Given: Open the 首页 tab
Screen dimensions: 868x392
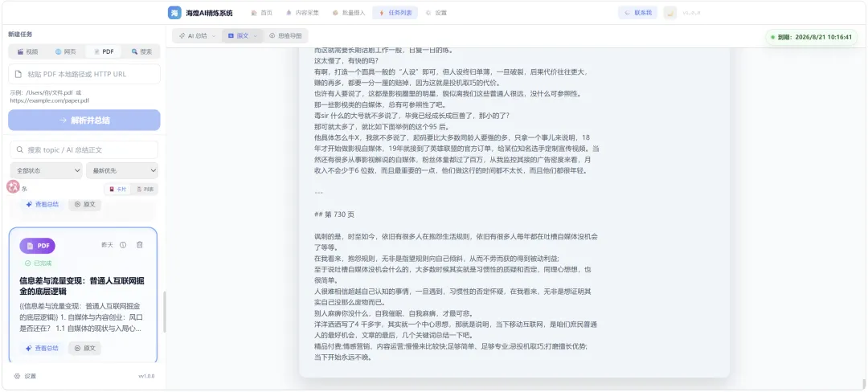Looking at the screenshot, I should click(x=262, y=13).
